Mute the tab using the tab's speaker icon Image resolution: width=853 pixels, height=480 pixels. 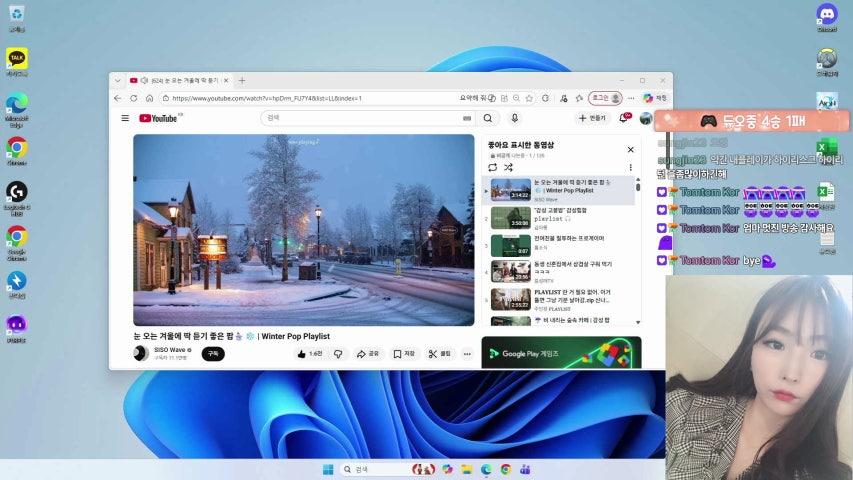[145, 80]
